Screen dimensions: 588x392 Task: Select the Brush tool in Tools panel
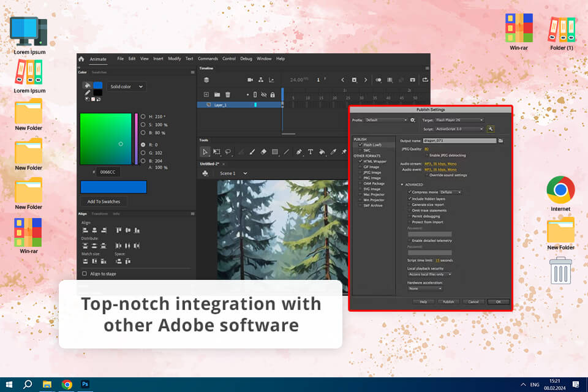click(x=252, y=152)
